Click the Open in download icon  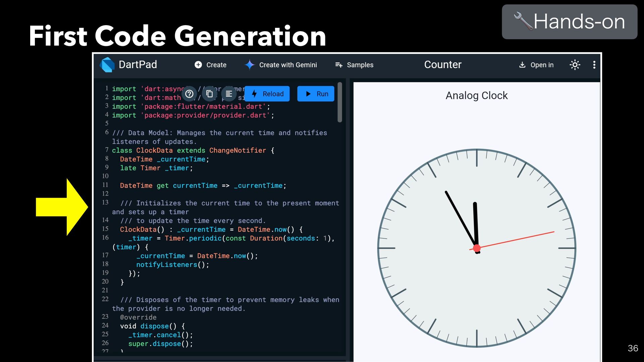pos(522,65)
